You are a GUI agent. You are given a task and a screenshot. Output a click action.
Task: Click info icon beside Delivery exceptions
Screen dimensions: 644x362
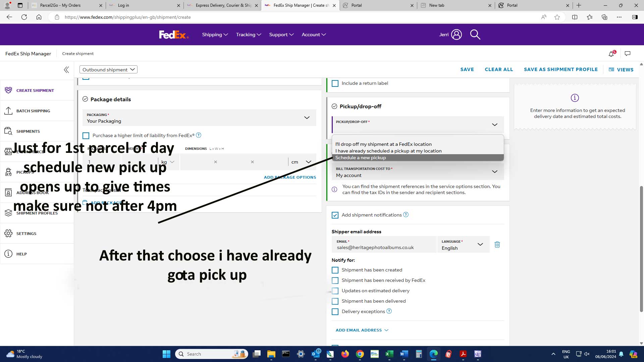[389, 311]
